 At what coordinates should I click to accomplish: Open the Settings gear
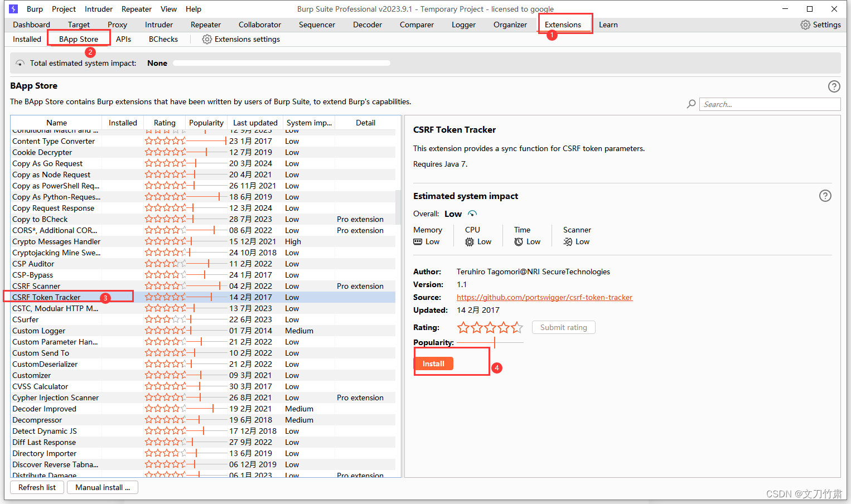[805, 25]
